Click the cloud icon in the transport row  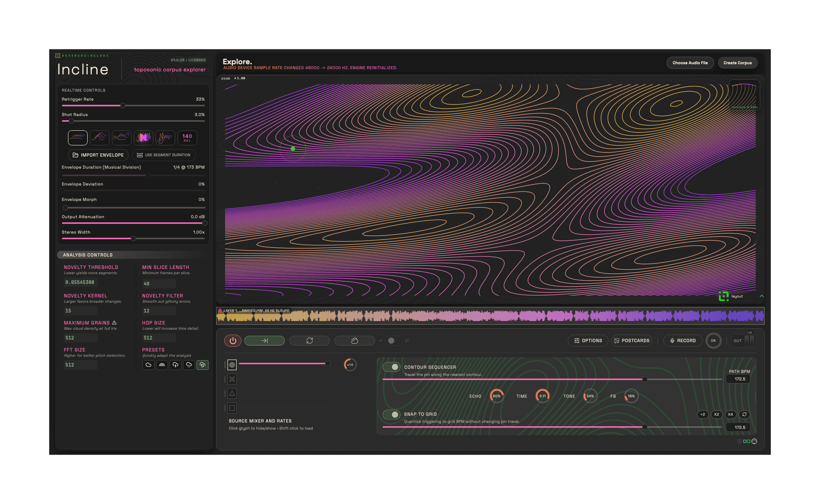tap(354, 341)
